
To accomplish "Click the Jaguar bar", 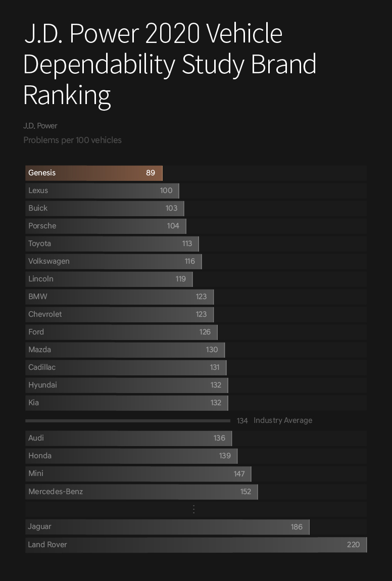I will (167, 527).
